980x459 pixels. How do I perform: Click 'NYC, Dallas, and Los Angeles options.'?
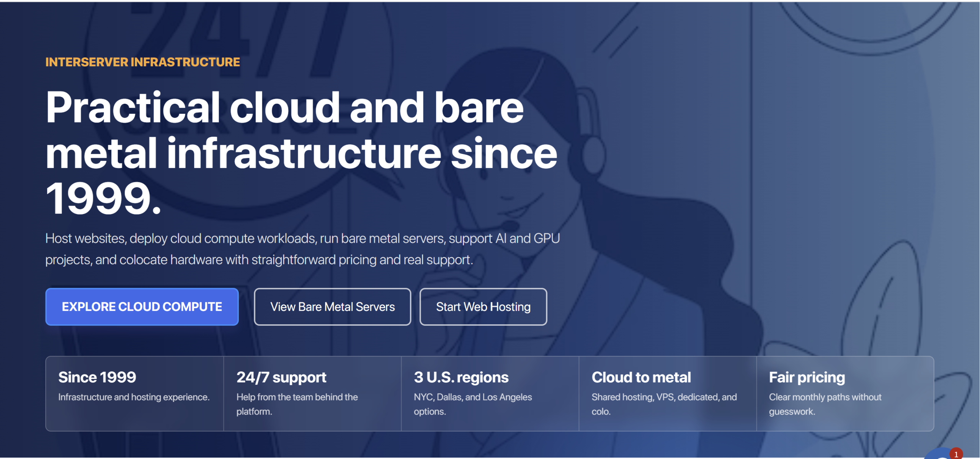point(473,404)
